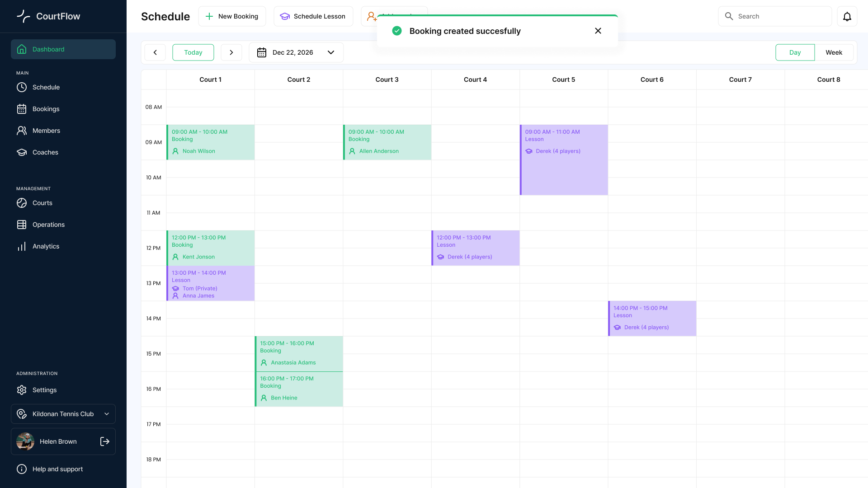
Task: Click the 17 PM time label
Action: (x=154, y=424)
